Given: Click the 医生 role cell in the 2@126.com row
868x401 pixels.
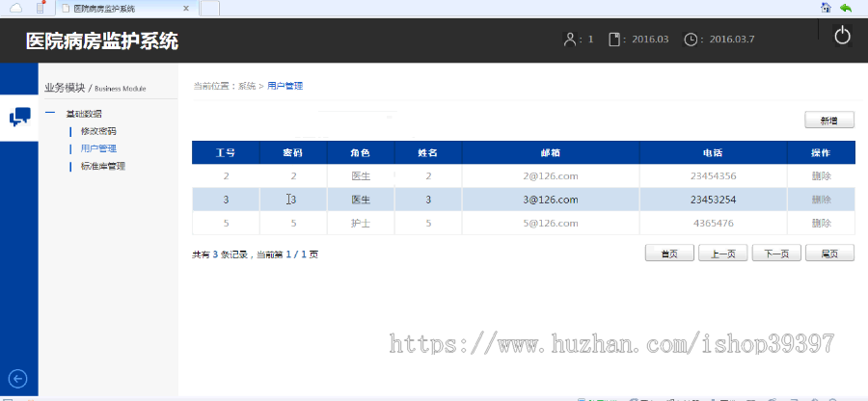Looking at the screenshot, I should click(x=361, y=176).
